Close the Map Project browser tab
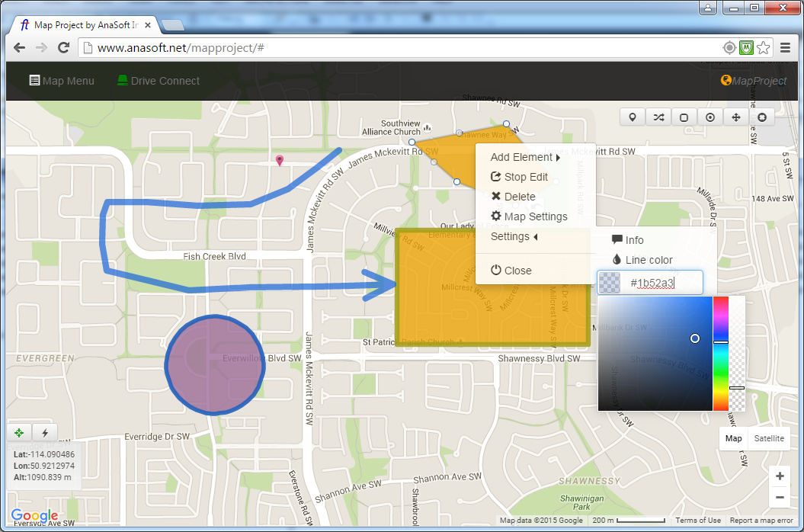804x532 pixels. tap(148, 24)
